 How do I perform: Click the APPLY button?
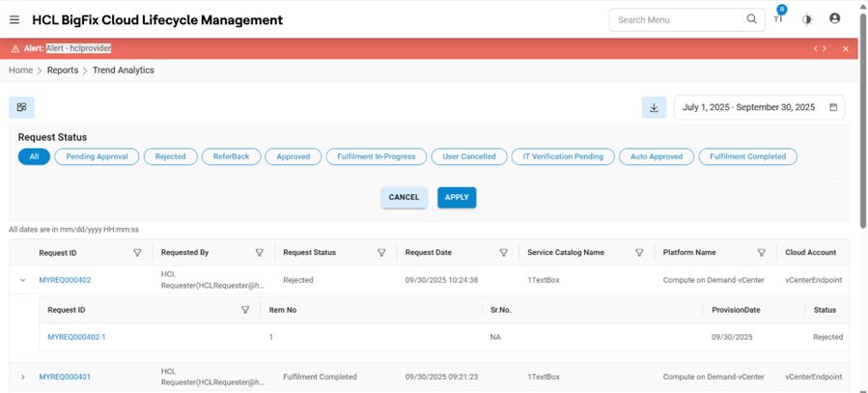pos(457,198)
